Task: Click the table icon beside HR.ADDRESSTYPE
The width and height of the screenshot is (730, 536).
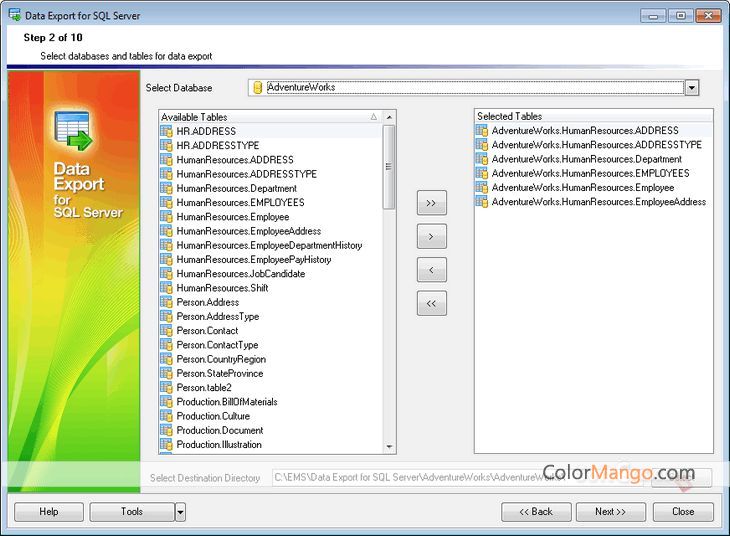Action: click(166, 145)
